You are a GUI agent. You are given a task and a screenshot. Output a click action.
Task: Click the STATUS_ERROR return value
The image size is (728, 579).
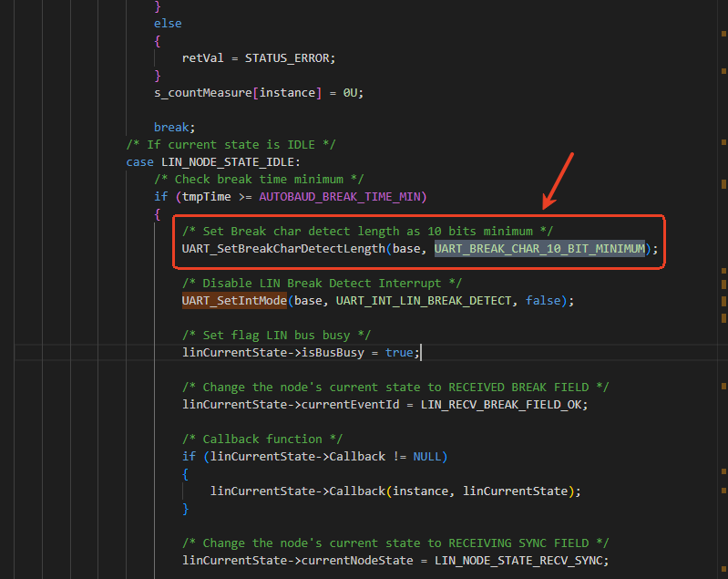click(x=290, y=57)
